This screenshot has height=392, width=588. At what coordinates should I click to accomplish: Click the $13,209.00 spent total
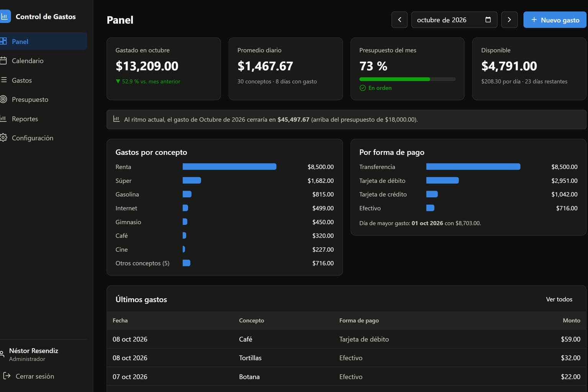coord(147,66)
